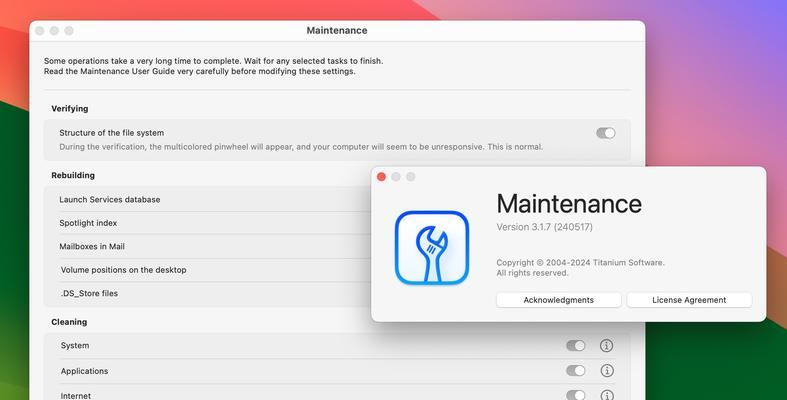Screen dimensions: 787x400
Task: Click the large Maintenance title in About window
Action: [569, 204]
